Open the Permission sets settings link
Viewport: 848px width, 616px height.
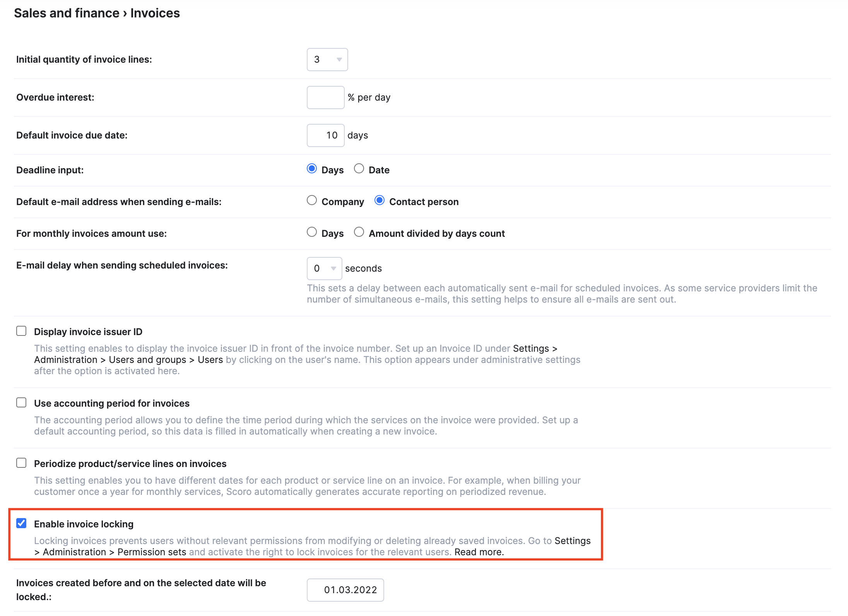pos(152,552)
